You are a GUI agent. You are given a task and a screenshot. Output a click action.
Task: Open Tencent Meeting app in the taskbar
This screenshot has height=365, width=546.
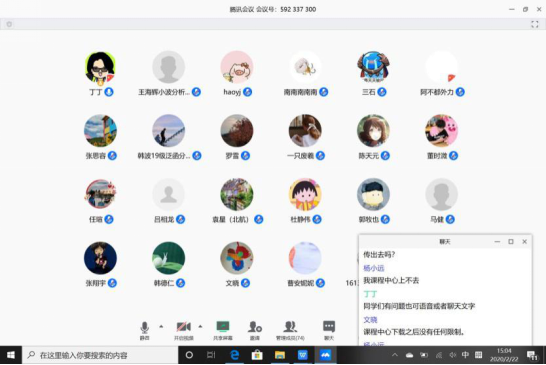325,355
